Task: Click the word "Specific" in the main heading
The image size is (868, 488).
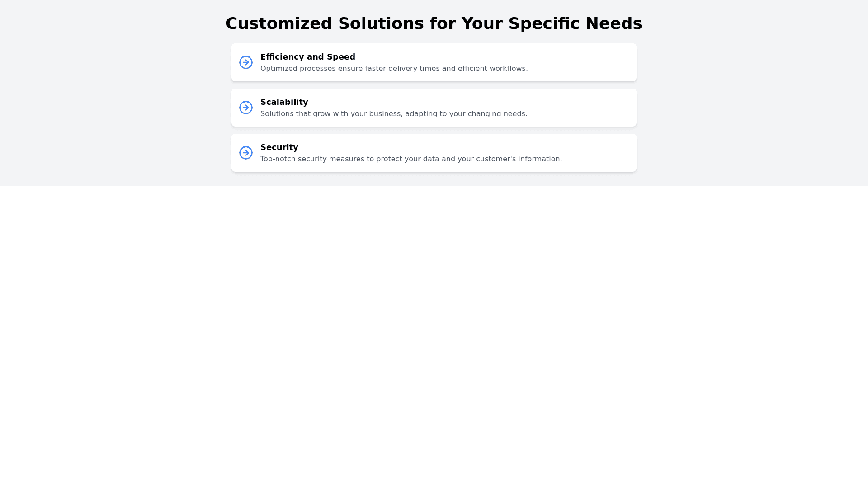Action: pyautogui.click(x=543, y=23)
